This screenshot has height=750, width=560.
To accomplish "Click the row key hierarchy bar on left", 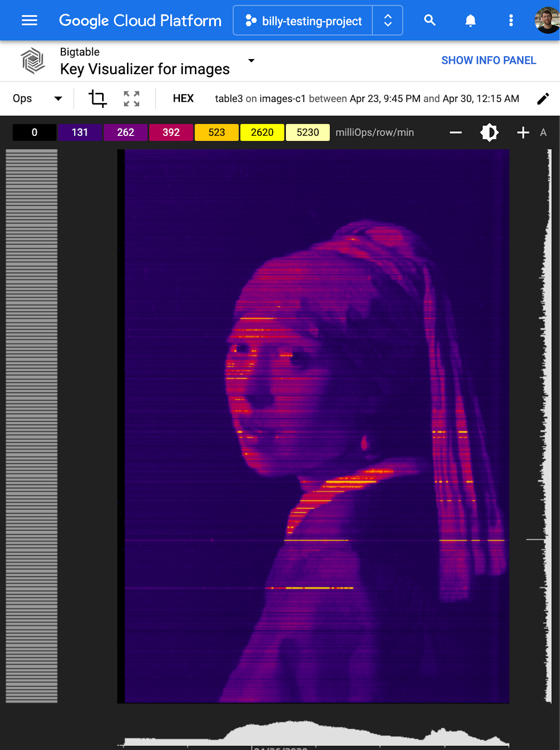I will [31, 426].
